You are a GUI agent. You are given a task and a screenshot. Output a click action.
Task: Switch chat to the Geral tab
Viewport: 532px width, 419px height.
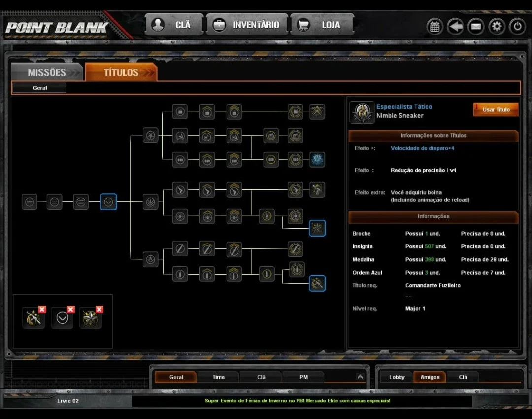176,377
